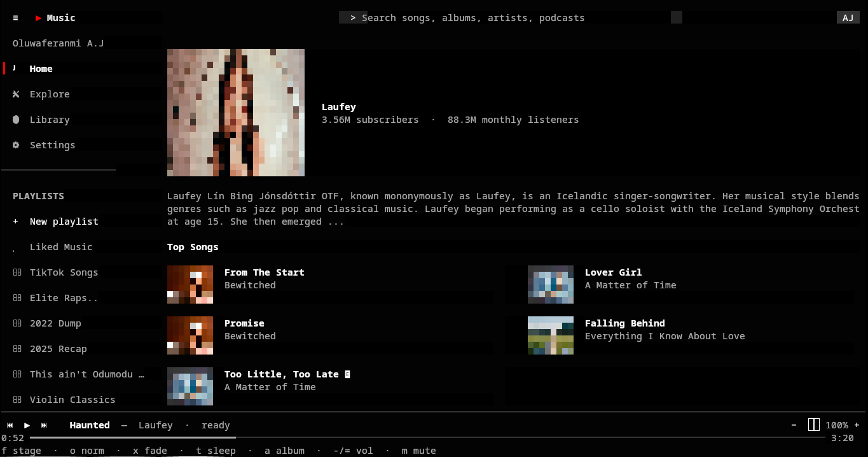Open the hamburger menu icon
The width and height of the screenshot is (868, 457).
[15, 18]
